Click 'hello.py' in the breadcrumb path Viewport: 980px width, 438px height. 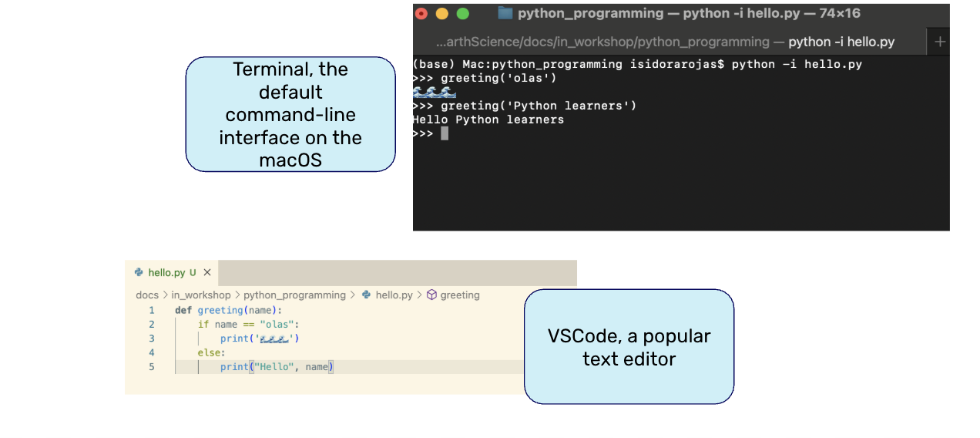pos(394,295)
